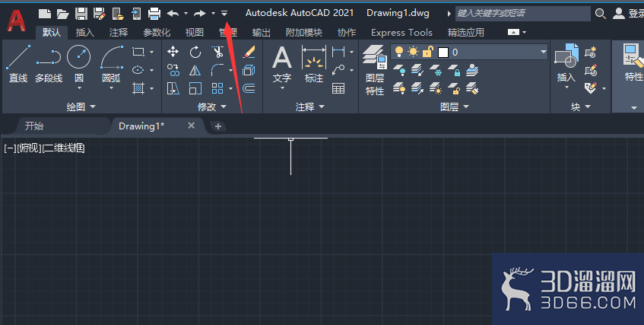
Task: Select the Offset tool icon
Action: point(249,88)
